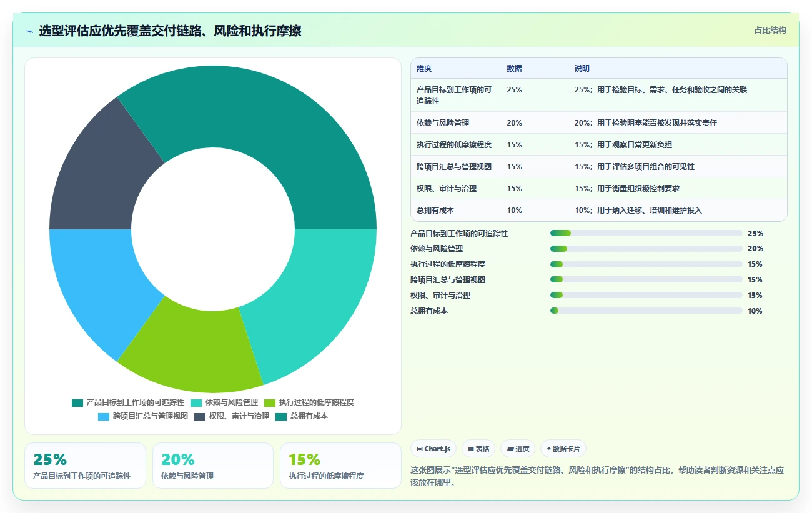Toggle legend swatch for 执行过程的低摩擦程度
Image resolution: width=812 pixels, height=513 pixels.
(x=270, y=403)
